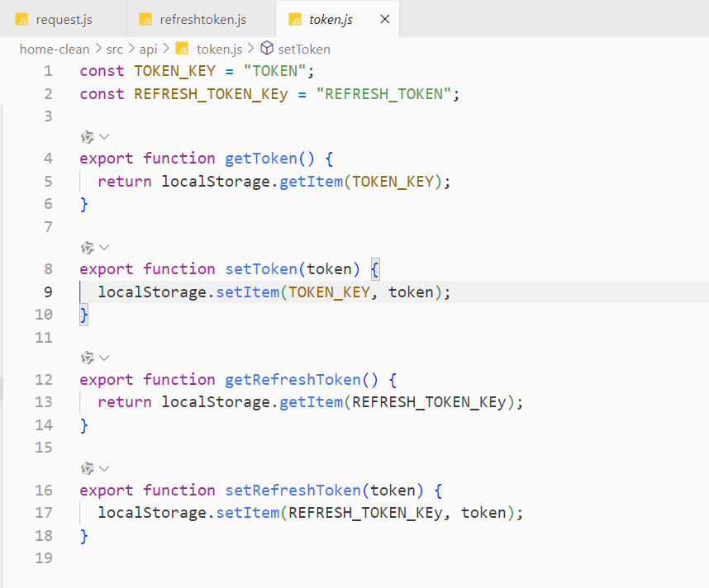Click the JS icon on request.js tab

pos(21,20)
